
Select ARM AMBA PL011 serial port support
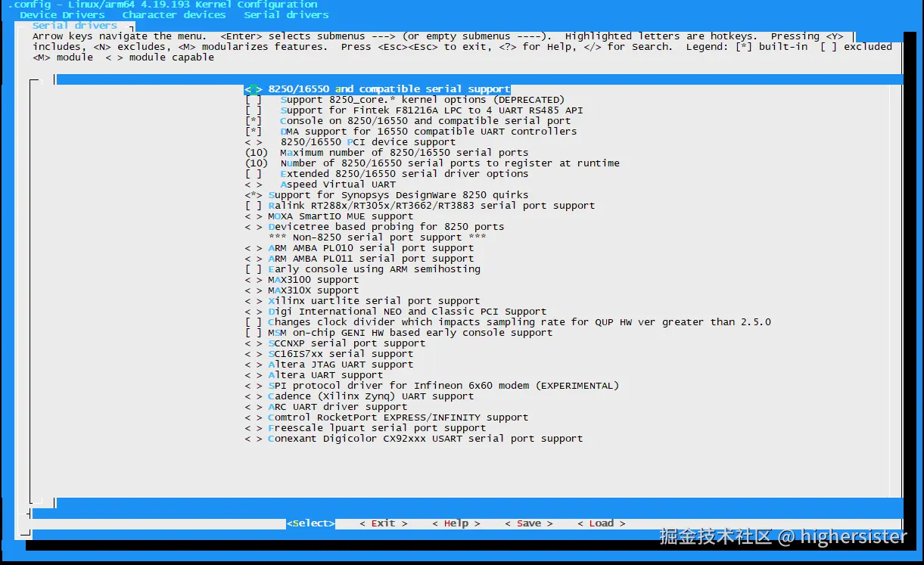pos(359,259)
